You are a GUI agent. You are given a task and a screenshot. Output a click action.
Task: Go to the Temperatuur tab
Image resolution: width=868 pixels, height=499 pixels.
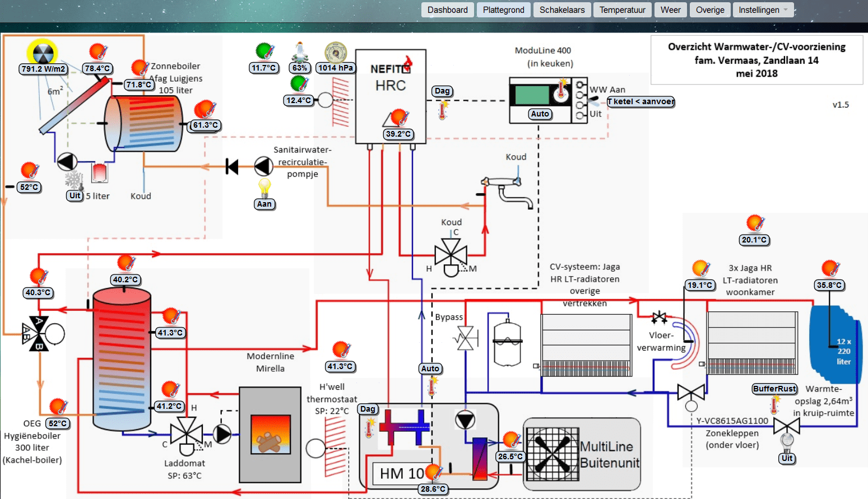(623, 10)
